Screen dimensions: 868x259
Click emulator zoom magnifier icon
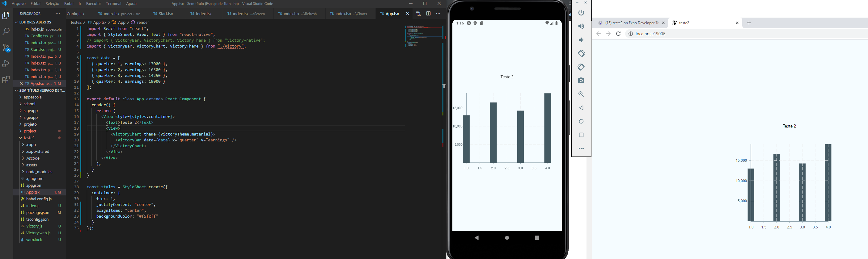(x=581, y=94)
